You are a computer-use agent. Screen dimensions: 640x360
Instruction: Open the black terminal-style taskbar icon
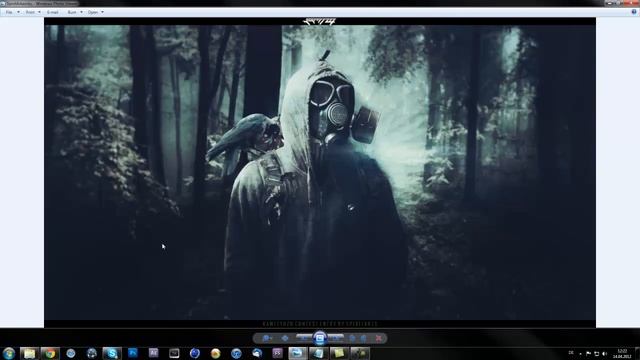coord(174,353)
